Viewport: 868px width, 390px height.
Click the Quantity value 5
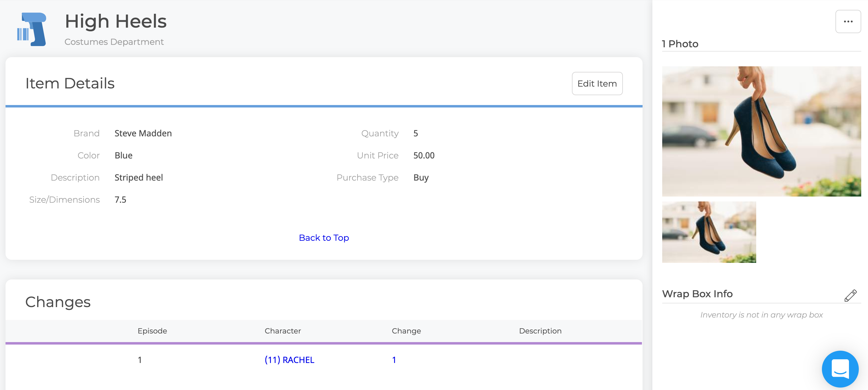416,133
